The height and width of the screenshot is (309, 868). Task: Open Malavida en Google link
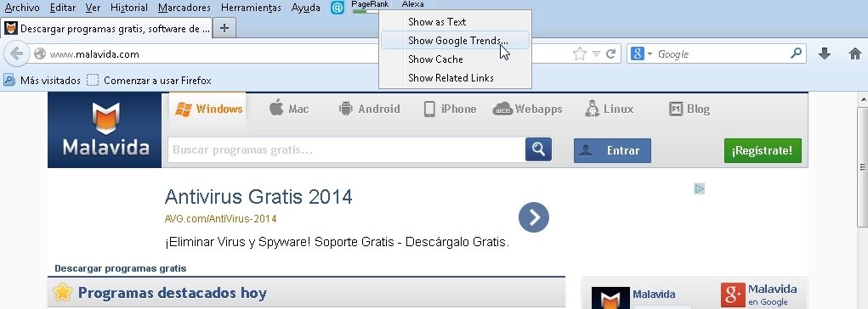click(772, 295)
